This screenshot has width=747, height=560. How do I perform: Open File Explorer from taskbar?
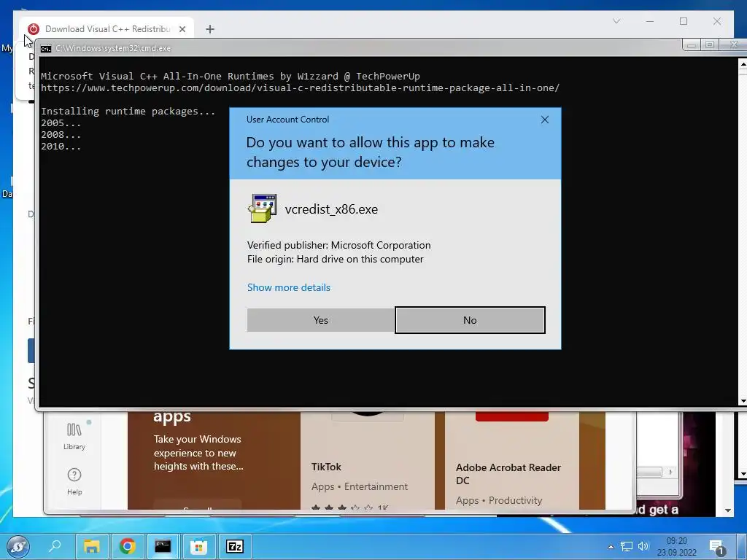91,546
